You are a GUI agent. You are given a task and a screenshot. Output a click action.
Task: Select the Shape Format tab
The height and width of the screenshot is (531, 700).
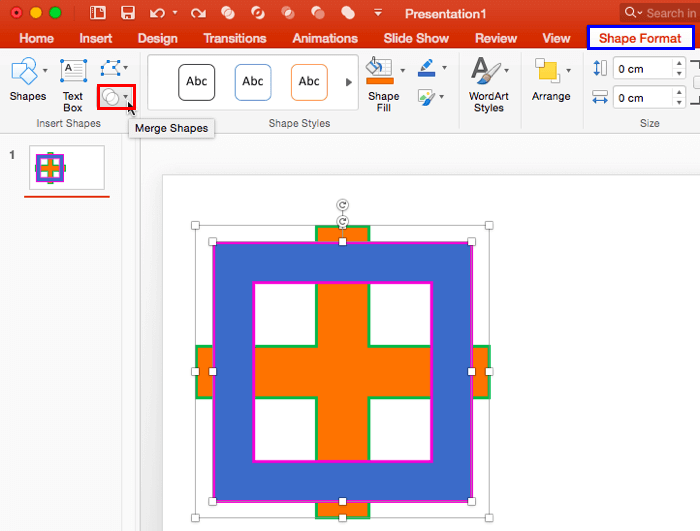(x=640, y=38)
